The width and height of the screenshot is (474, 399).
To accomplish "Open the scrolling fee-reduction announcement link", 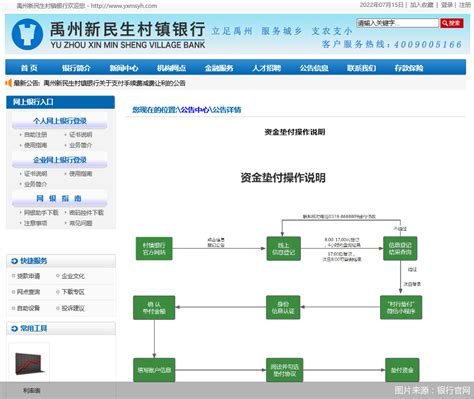I will tap(114, 83).
